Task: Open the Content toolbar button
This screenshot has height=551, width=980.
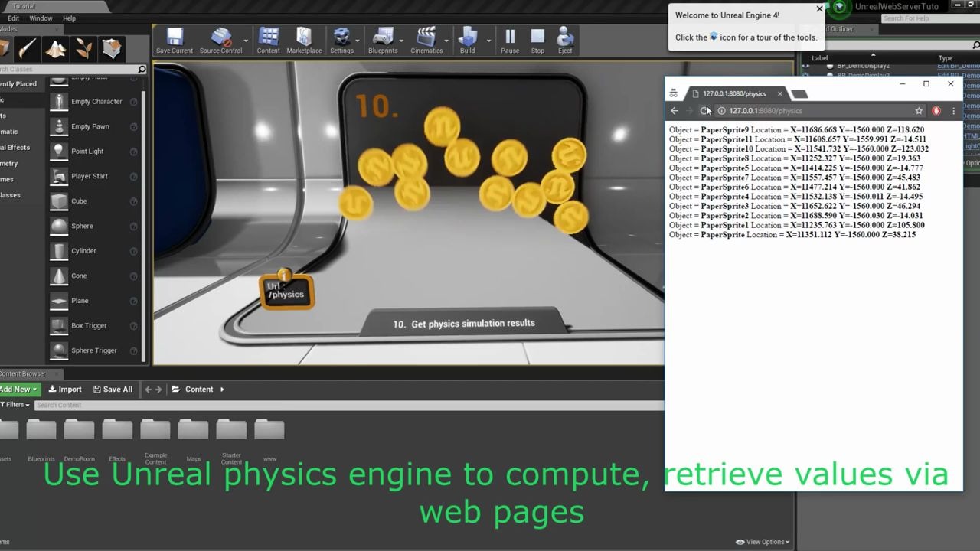Action: point(268,41)
